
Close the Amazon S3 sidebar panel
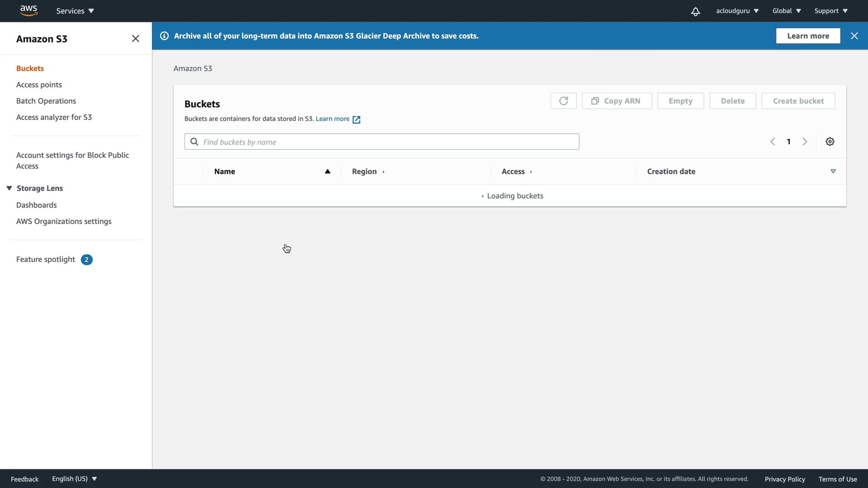(135, 38)
